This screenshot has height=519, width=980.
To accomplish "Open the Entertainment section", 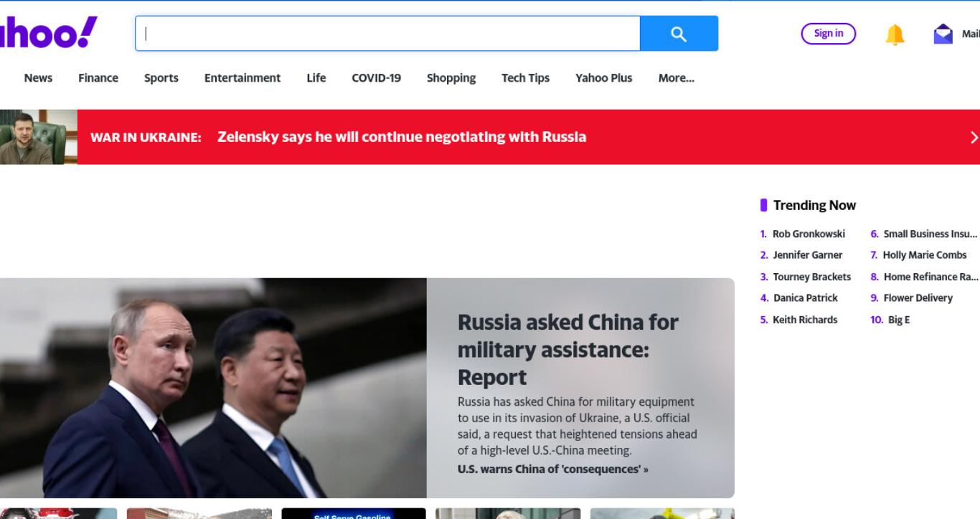I will pyautogui.click(x=242, y=78).
